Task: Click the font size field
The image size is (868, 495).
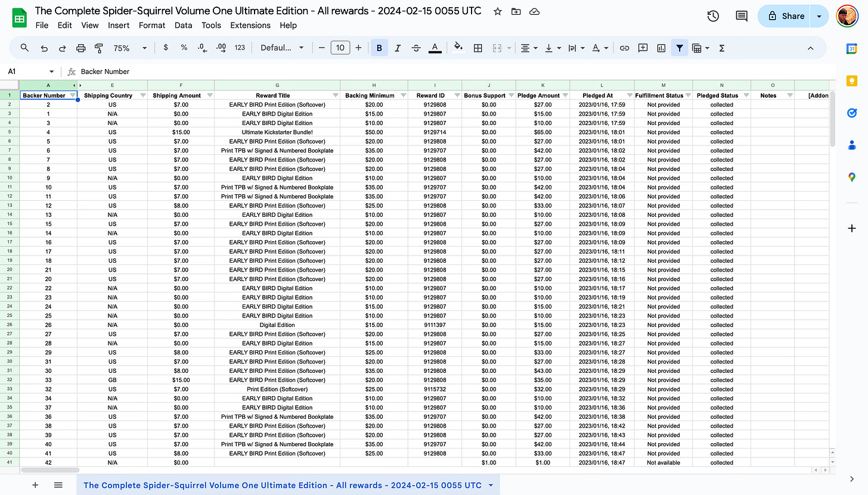Action: point(340,48)
